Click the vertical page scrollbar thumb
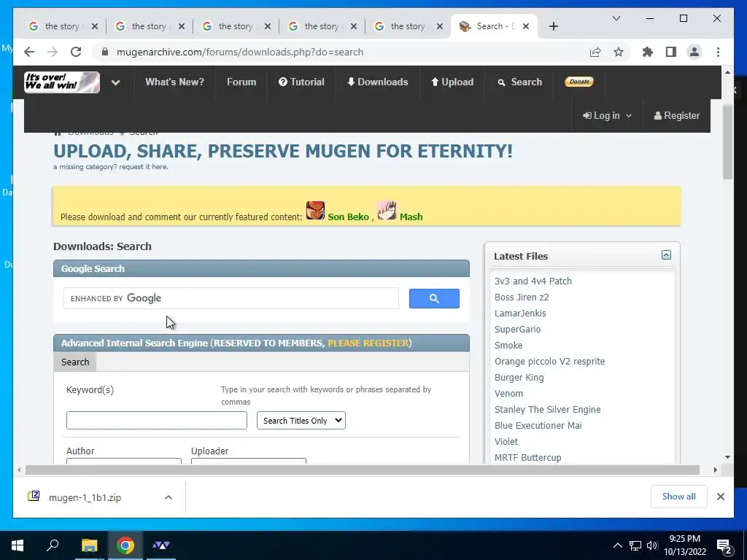The width and height of the screenshot is (747, 560). [x=727, y=142]
